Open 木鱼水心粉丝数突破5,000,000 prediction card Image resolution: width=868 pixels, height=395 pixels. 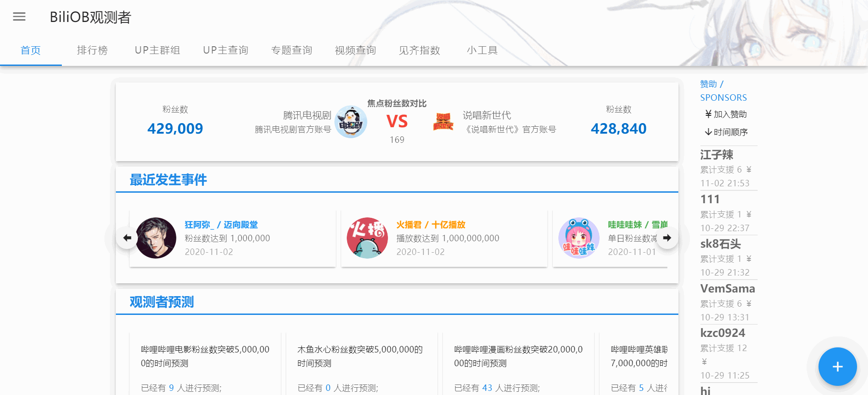[x=362, y=364]
